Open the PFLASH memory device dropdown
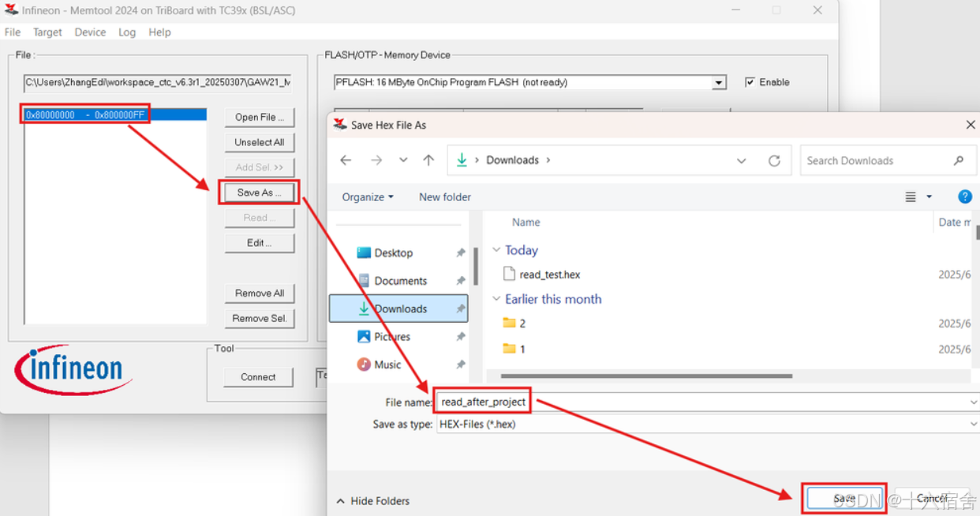 719,83
